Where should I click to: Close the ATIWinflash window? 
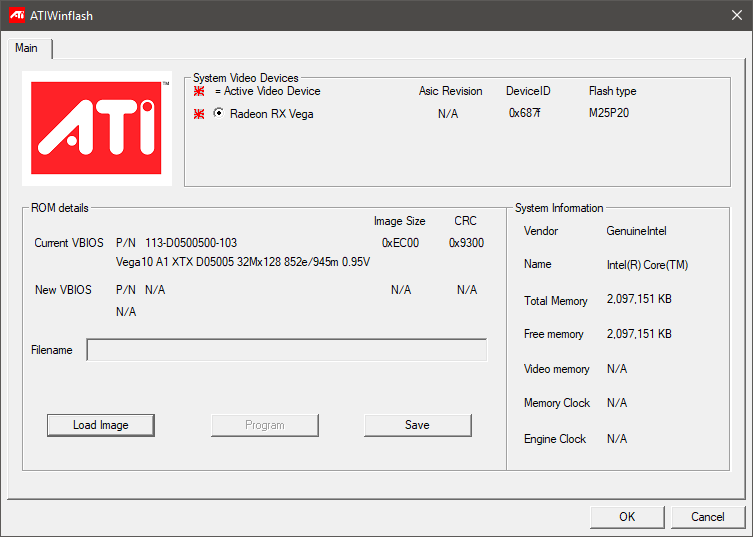pos(737,15)
